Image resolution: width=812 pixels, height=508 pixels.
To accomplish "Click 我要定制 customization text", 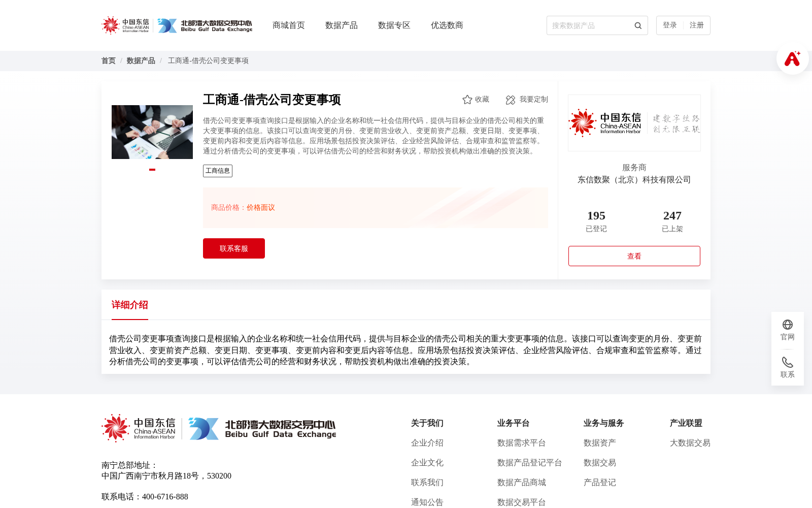I will 534,100.
